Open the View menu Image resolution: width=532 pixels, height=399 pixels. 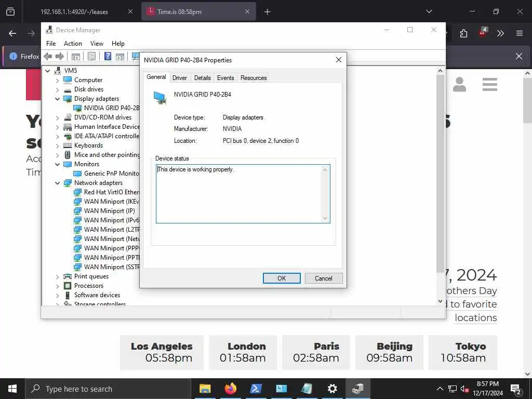coord(97,44)
